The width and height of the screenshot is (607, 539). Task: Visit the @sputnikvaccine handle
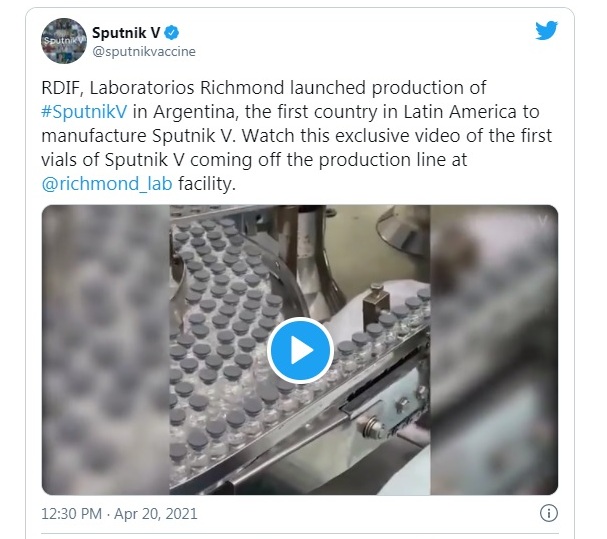tap(144, 51)
